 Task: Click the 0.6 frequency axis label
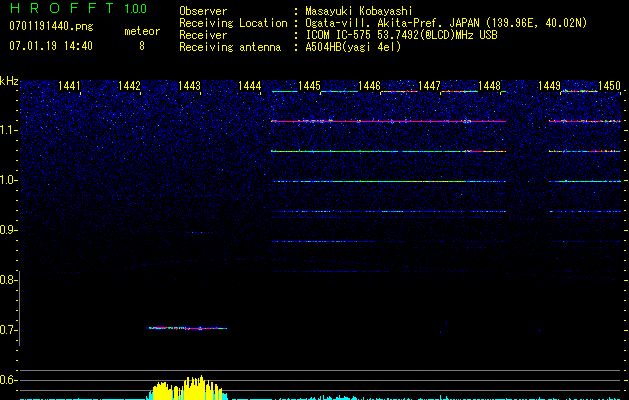[x=7, y=380]
